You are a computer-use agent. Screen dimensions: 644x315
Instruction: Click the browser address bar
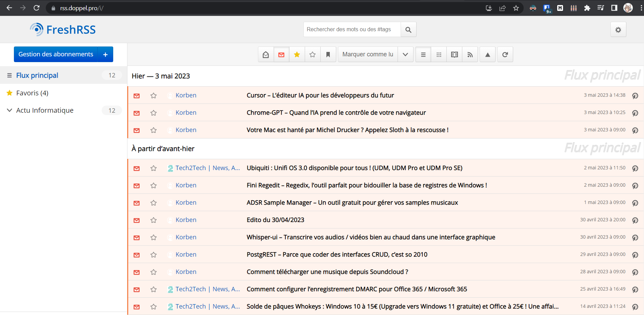264,8
